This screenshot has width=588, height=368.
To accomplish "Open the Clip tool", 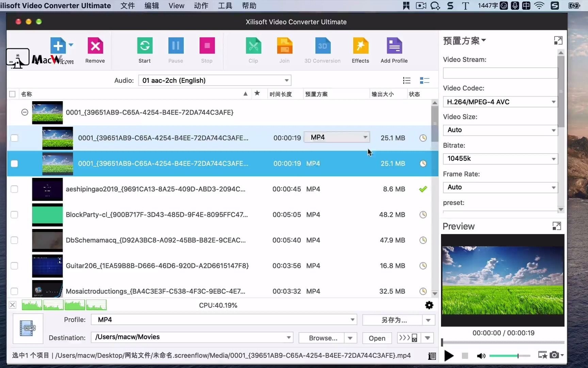I will (x=254, y=46).
